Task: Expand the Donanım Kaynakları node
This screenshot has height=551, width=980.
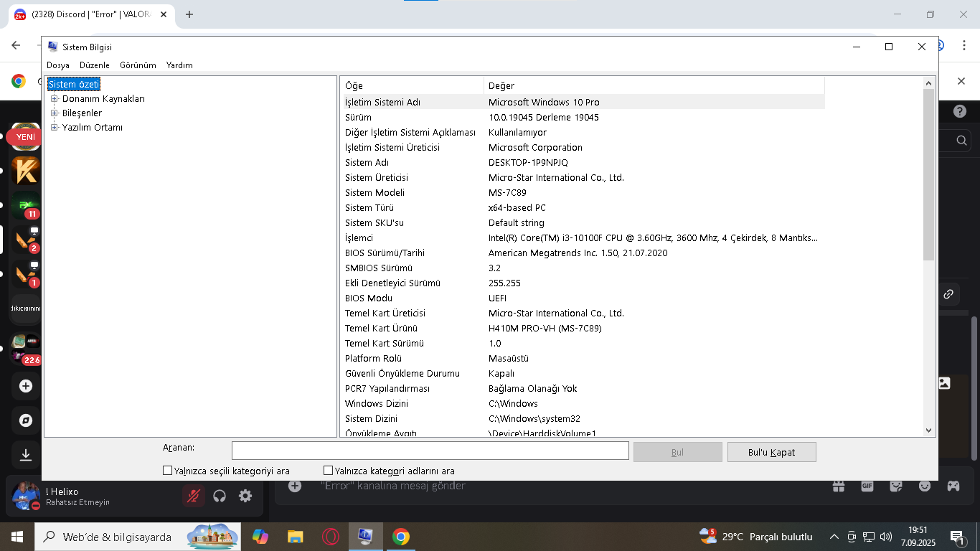Action: pos(54,99)
